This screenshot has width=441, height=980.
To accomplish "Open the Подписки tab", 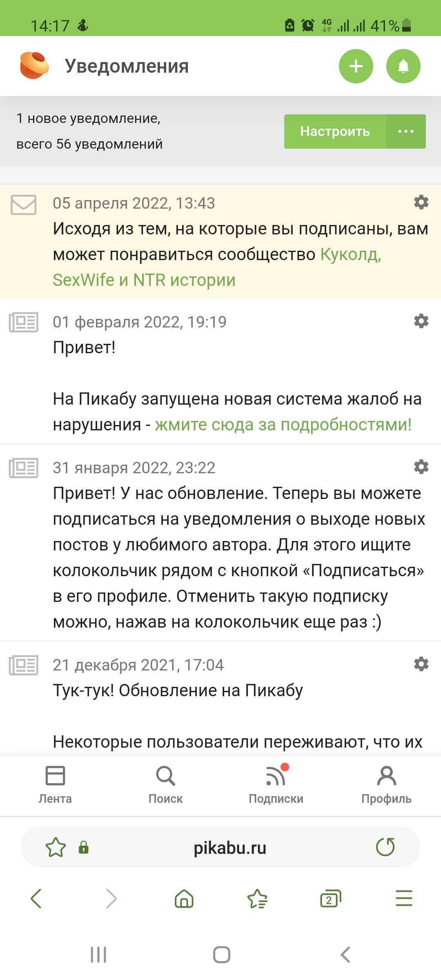I will (x=276, y=784).
